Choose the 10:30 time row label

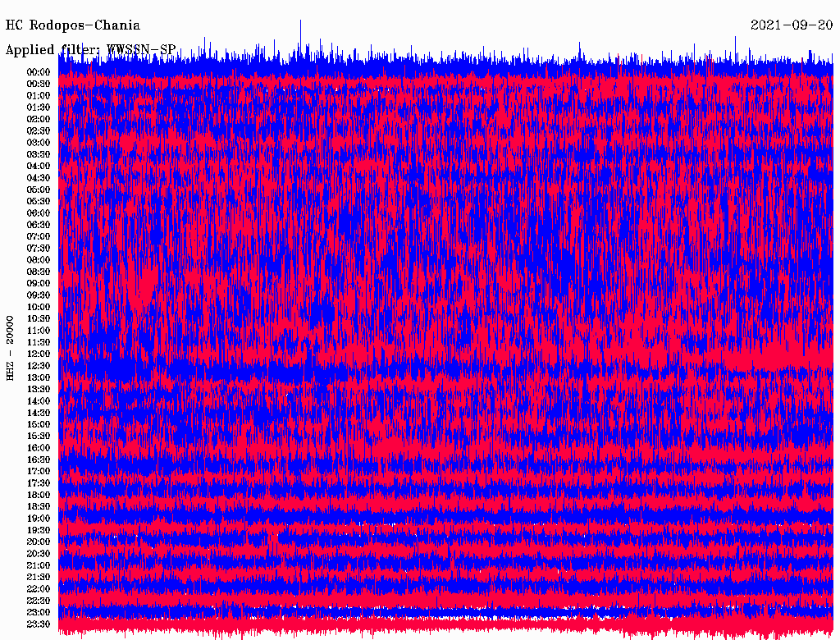tap(39, 319)
